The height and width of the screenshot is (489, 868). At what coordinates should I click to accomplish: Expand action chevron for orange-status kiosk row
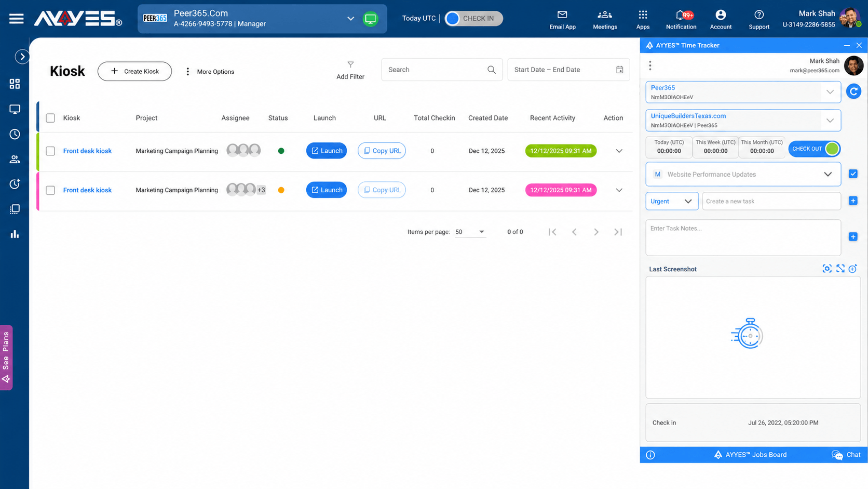pos(619,190)
